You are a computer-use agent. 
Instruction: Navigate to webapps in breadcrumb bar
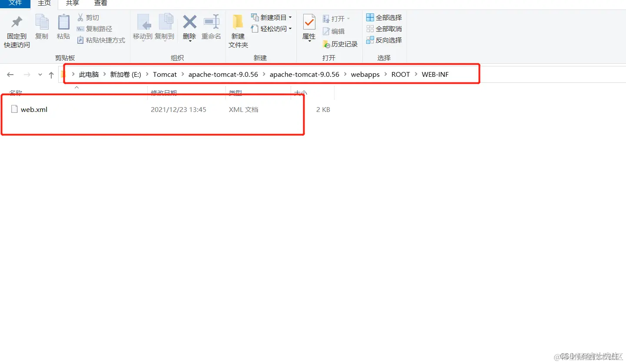tap(365, 74)
